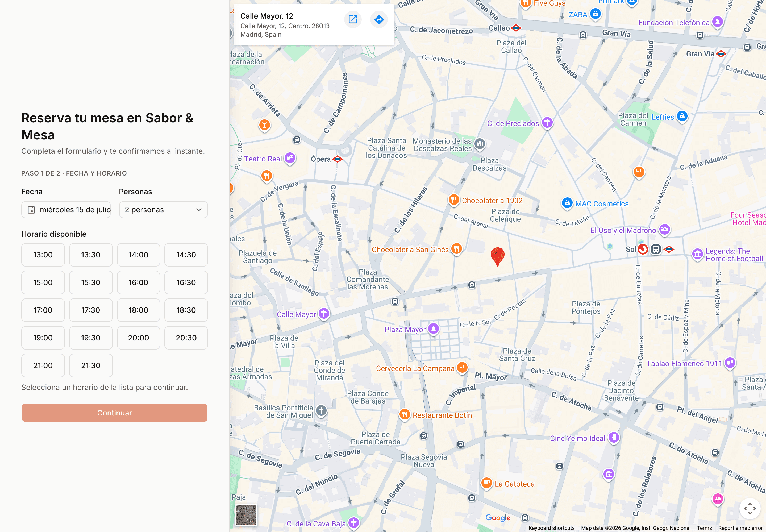Click the red location pin marker
This screenshot has width=766, height=532.
497,257
